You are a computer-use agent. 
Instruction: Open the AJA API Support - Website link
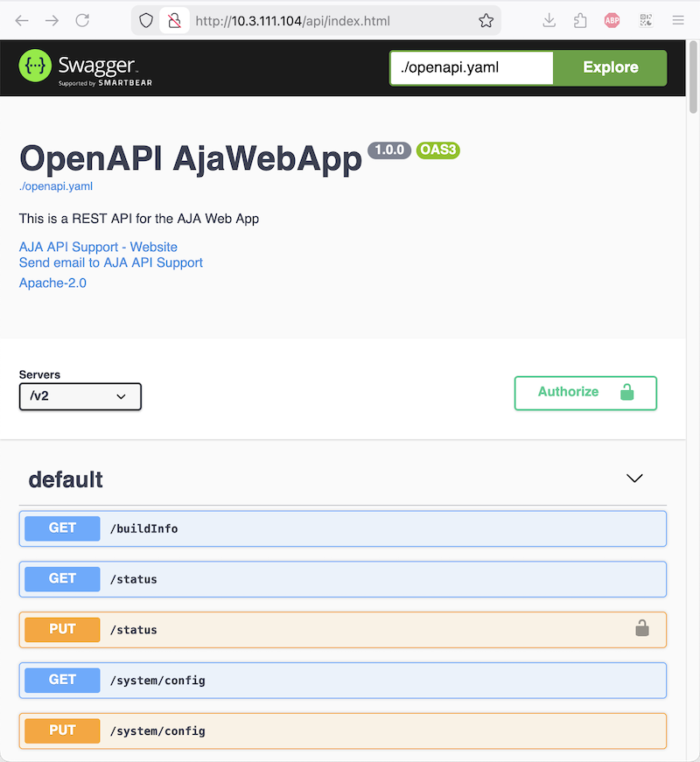click(x=98, y=247)
